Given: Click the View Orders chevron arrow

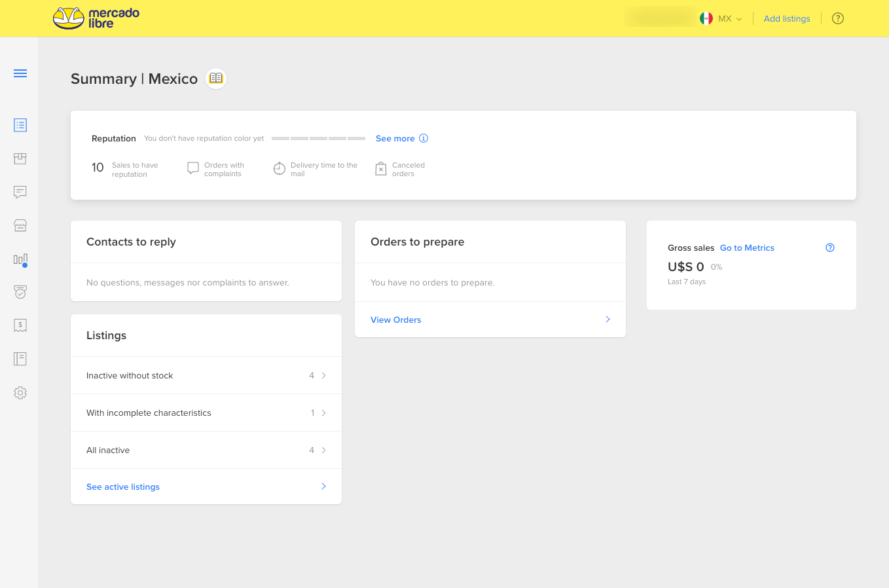Looking at the screenshot, I should [608, 319].
